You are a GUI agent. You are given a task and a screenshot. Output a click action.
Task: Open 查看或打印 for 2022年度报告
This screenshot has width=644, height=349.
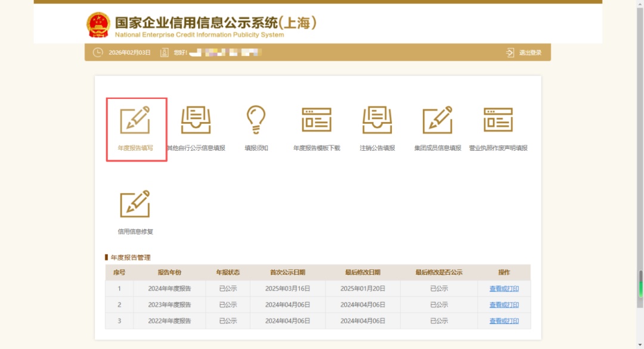point(504,321)
